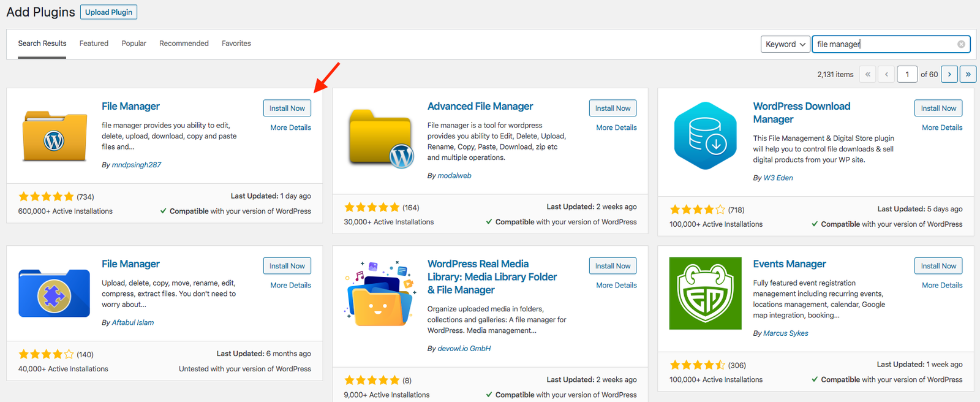The width and height of the screenshot is (980, 402).
Task: Open the Keyword search type dropdown
Action: tap(785, 44)
